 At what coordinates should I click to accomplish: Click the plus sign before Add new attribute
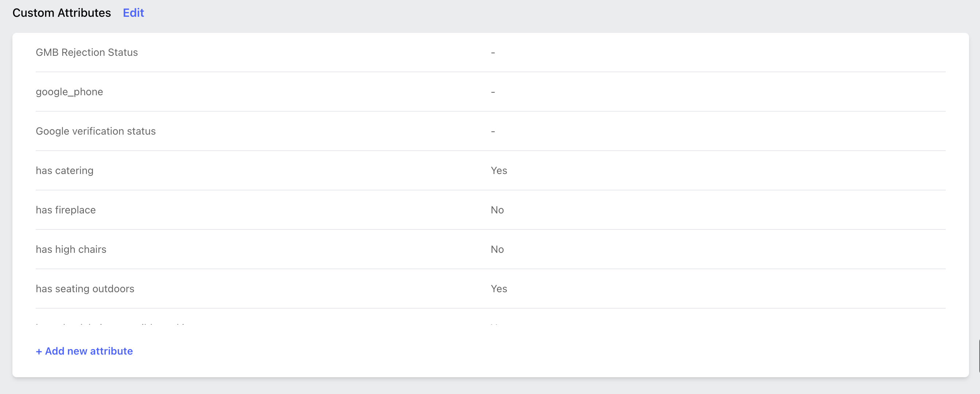tap(39, 351)
